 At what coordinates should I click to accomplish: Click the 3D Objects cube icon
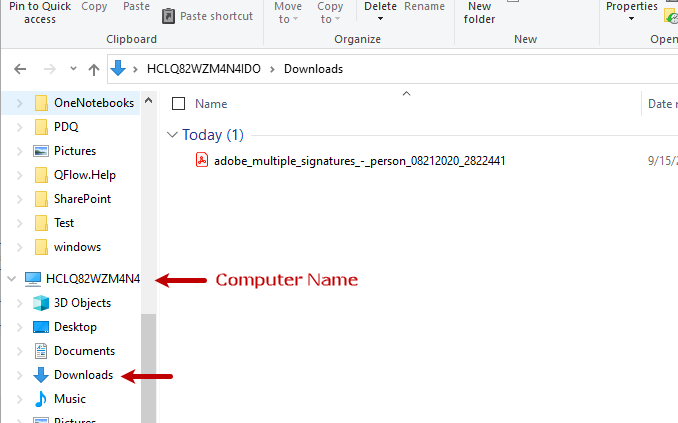pyautogui.click(x=41, y=303)
